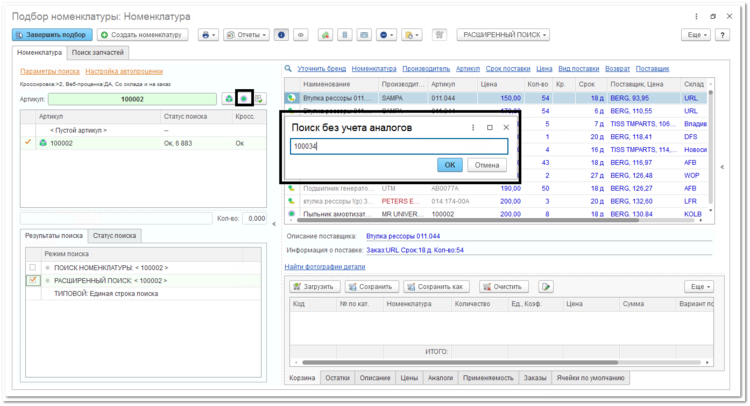Click the Уточнить бренд filter link
Image resolution: width=750 pixels, height=406 pixels.
pyautogui.click(x=321, y=68)
